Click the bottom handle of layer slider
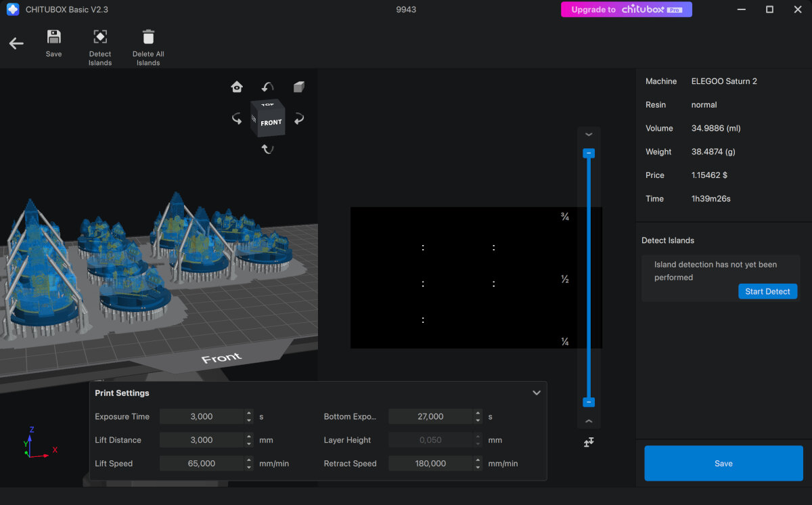 point(589,402)
